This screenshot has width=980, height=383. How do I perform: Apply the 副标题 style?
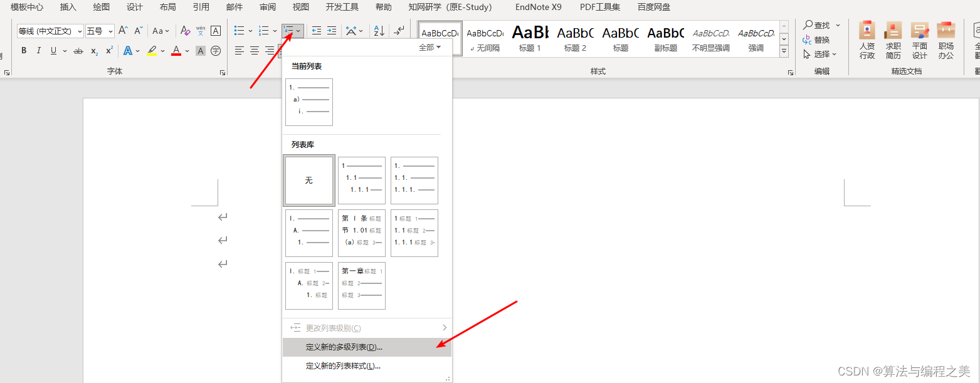pos(666,38)
